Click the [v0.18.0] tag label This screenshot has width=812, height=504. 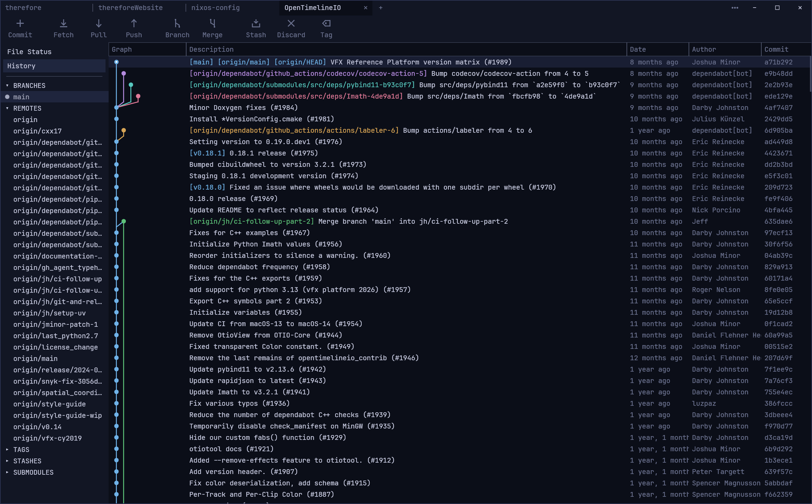207,187
